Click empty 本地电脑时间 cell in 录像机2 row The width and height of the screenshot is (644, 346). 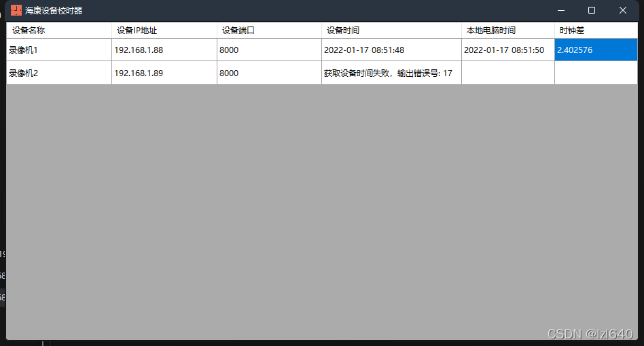(x=508, y=73)
